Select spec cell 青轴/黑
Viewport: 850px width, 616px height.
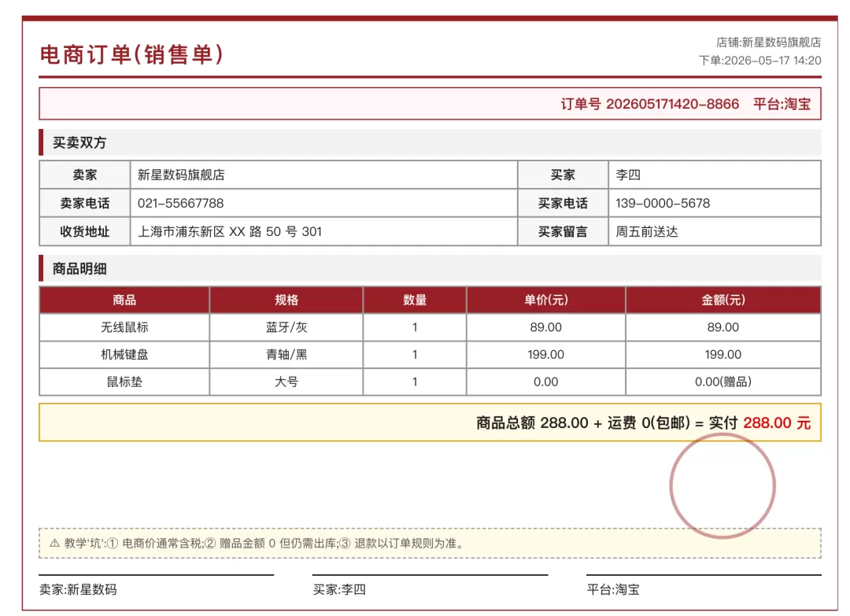286,354
